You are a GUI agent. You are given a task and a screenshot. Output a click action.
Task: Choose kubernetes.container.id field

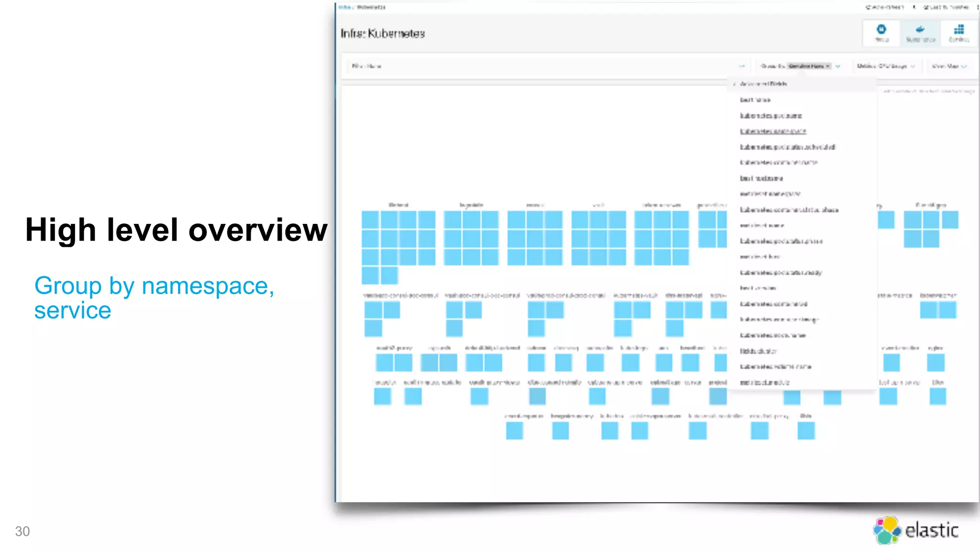tap(774, 304)
